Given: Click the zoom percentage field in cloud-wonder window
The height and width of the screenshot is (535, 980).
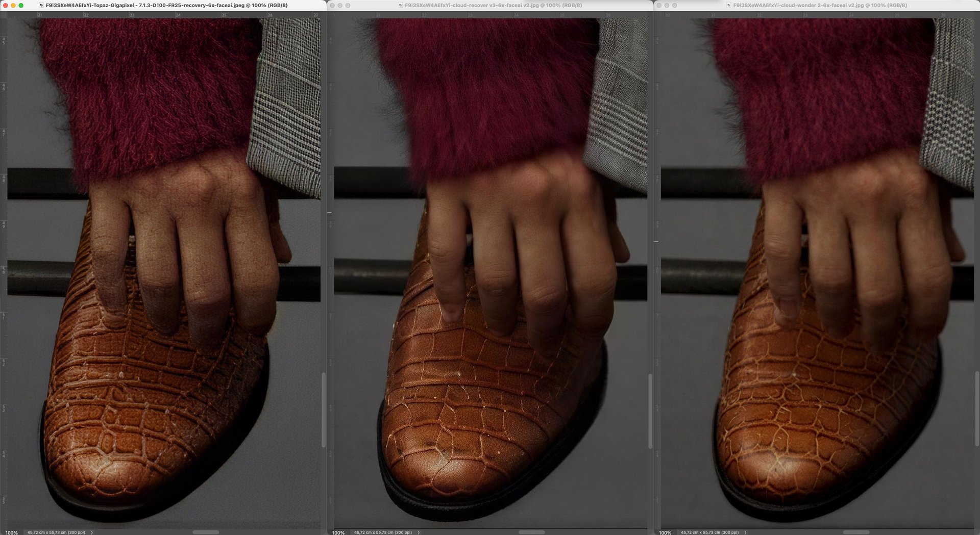Looking at the screenshot, I should click(x=665, y=532).
